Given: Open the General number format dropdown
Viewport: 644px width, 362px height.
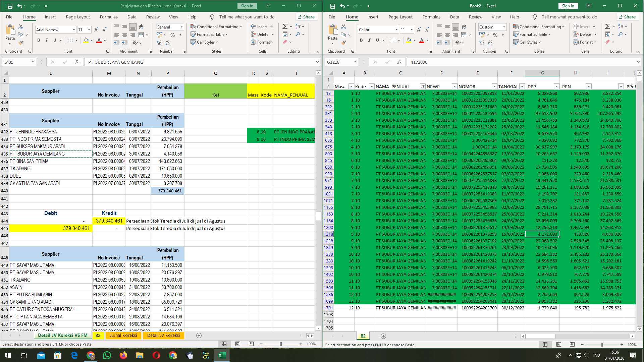Looking at the screenshot, I should click(x=181, y=27).
